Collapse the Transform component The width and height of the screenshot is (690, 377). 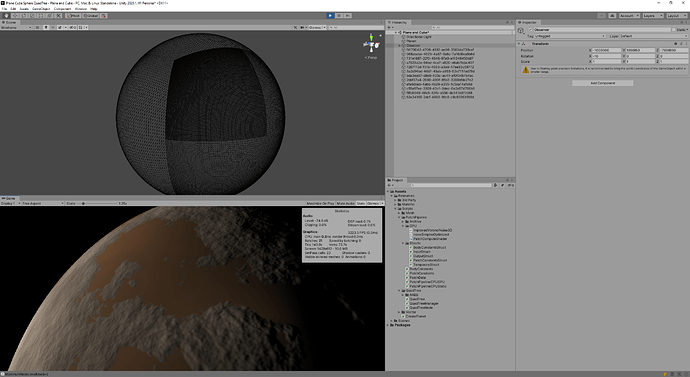[x=519, y=44]
